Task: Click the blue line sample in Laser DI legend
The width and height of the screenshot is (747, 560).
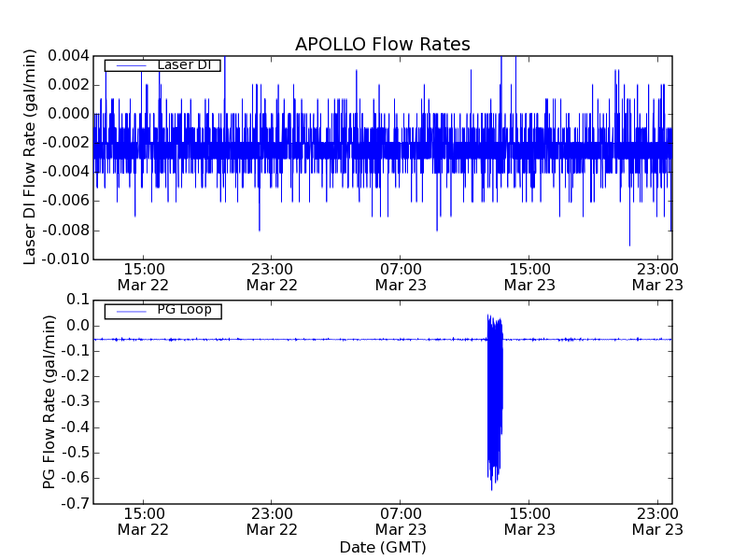Action: (x=131, y=65)
